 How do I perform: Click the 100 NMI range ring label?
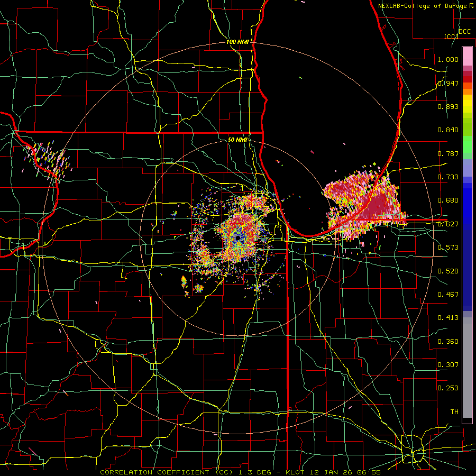[237, 42]
